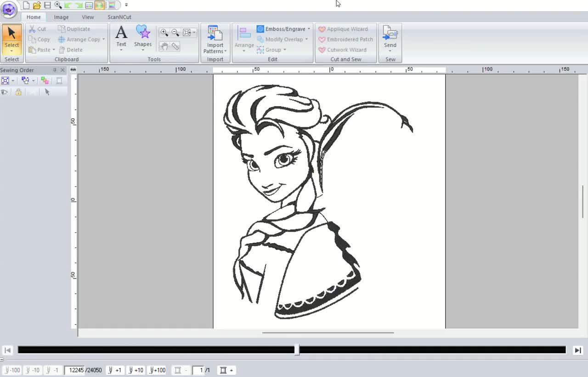Toggle the eye visibility icon in Sewing Order

click(5, 92)
